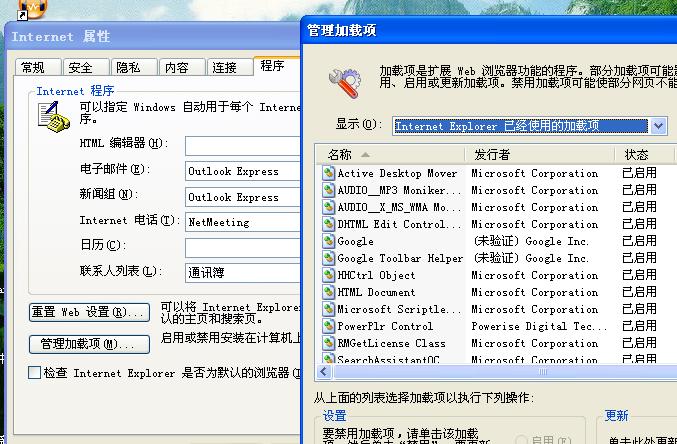
Task: Select the HTML Document row name
Action: coord(376,292)
